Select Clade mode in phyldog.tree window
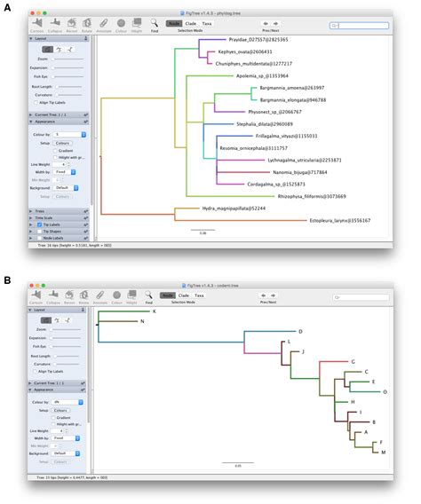The height and width of the screenshot is (504, 421). tap(190, 23)
